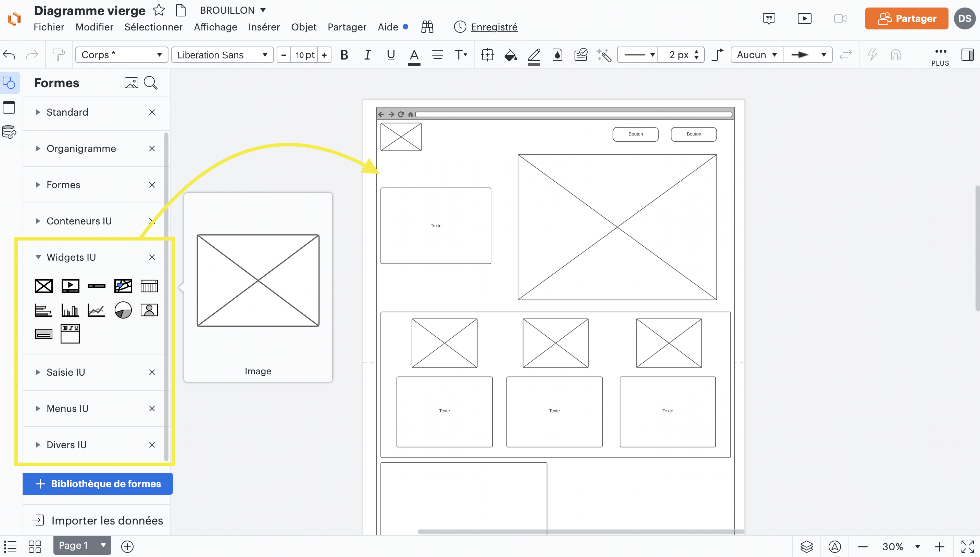
Task: Click the shape position crosshair icon
Action: click(x=487, y=55)
